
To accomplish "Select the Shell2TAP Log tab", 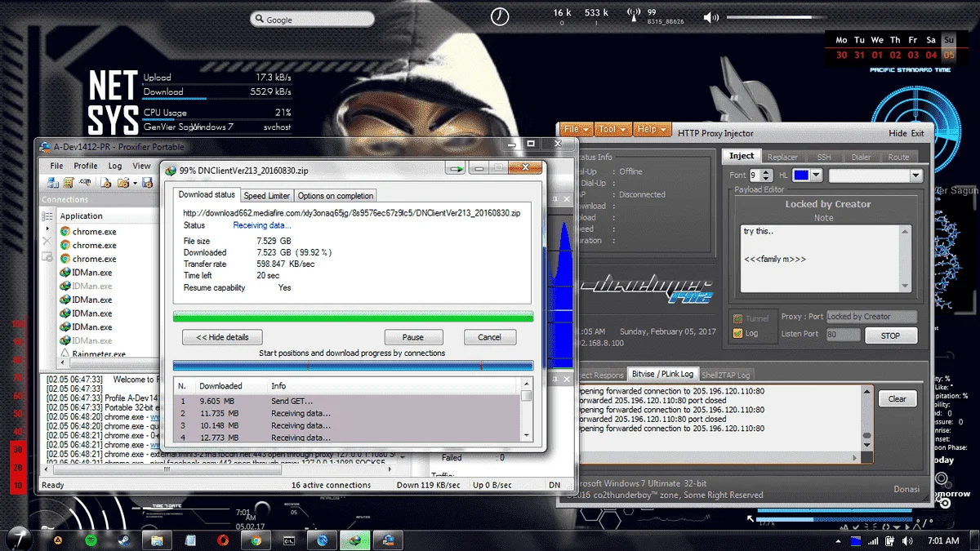I will tap(727, 375).
